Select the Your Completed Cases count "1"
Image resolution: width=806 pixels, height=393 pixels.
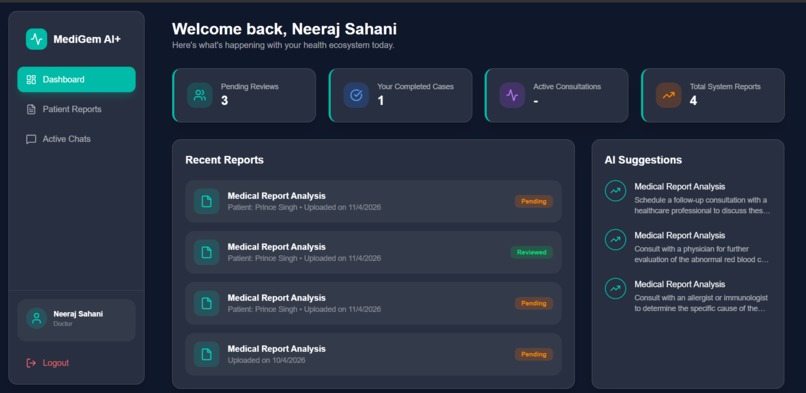381,101
